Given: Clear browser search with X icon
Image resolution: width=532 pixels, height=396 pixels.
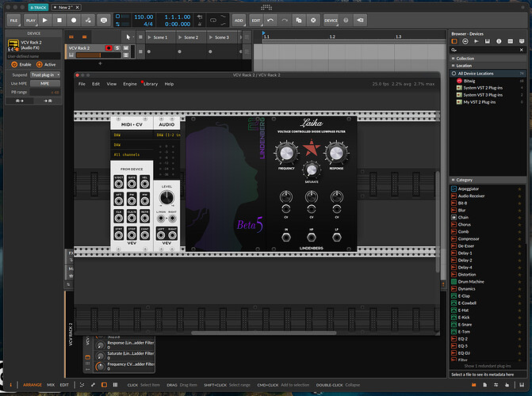Looking at the screenshot, I should click(522, 50).
